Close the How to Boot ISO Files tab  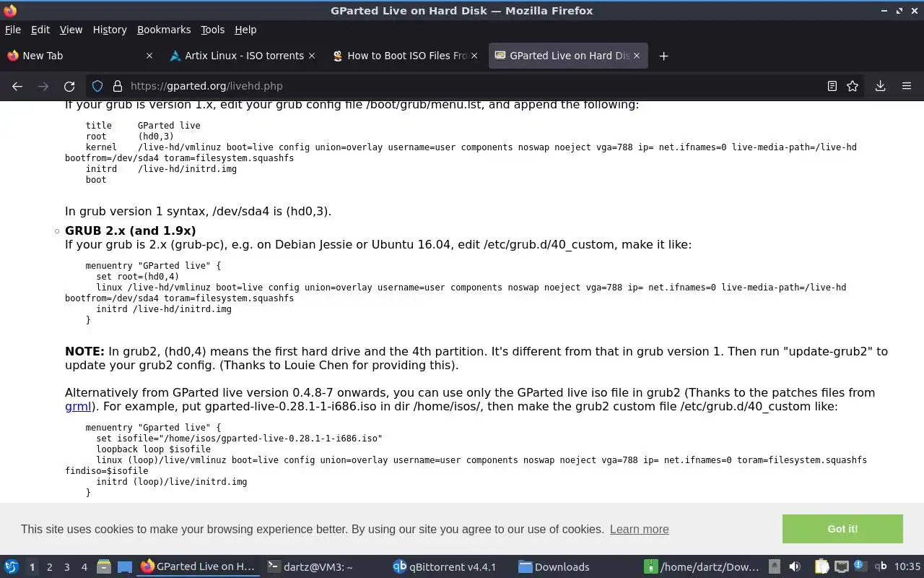click(474, 56)
